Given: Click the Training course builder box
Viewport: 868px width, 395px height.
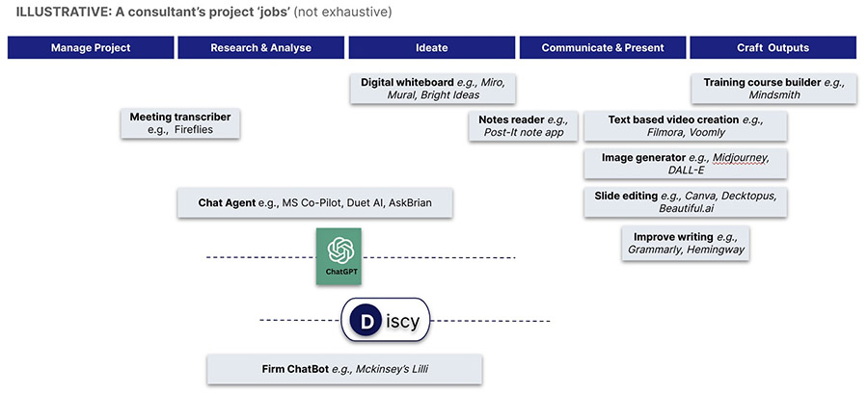Looking at the screenshot, I should click(x=773, y=89).
